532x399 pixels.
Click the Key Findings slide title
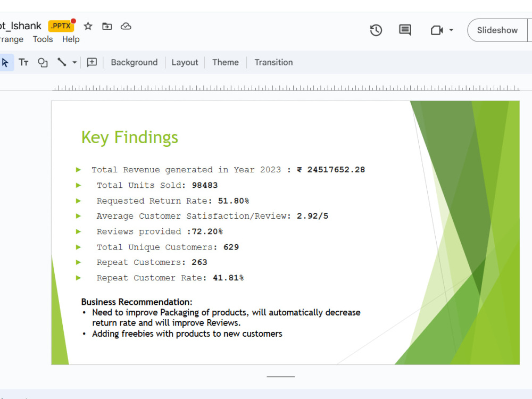(130, 137)
